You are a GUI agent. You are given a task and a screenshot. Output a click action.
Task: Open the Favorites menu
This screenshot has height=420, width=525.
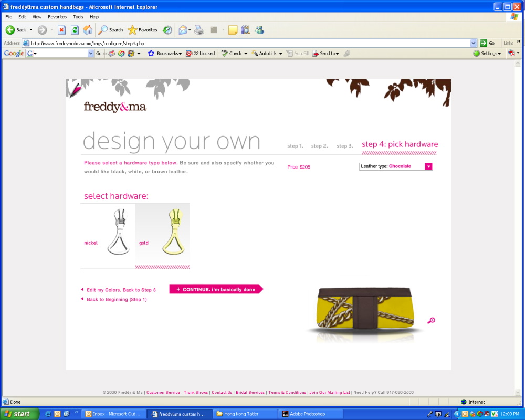point(57,17)
